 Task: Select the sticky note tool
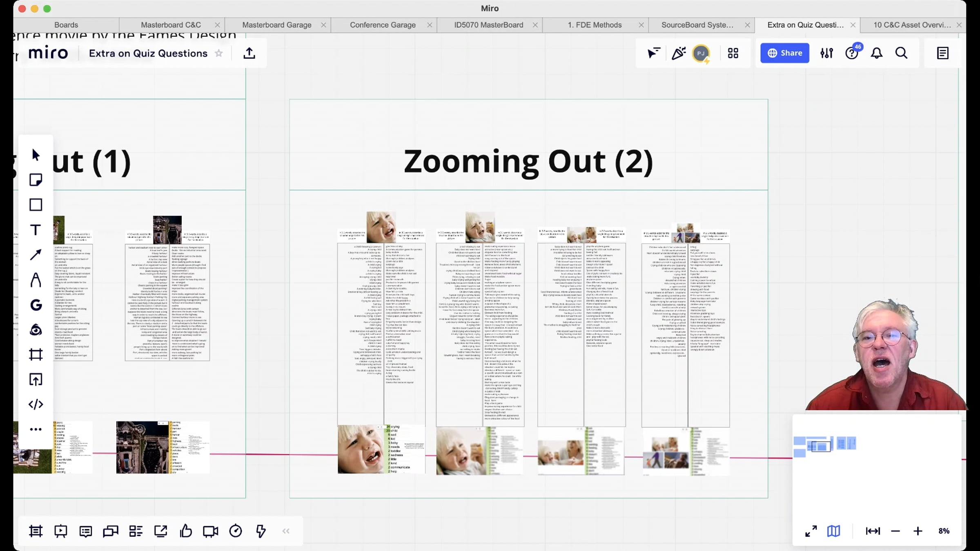(x=36, y=180)
